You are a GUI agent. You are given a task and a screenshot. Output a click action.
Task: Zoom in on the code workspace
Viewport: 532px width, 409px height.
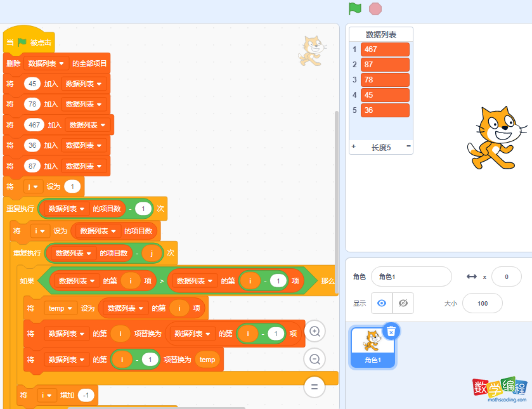click(x=315, y=331)
